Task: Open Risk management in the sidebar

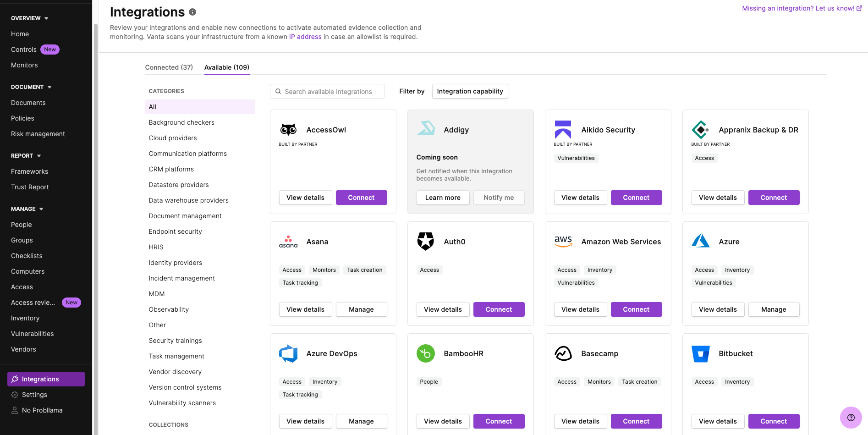Action: (x=38, y=134)
